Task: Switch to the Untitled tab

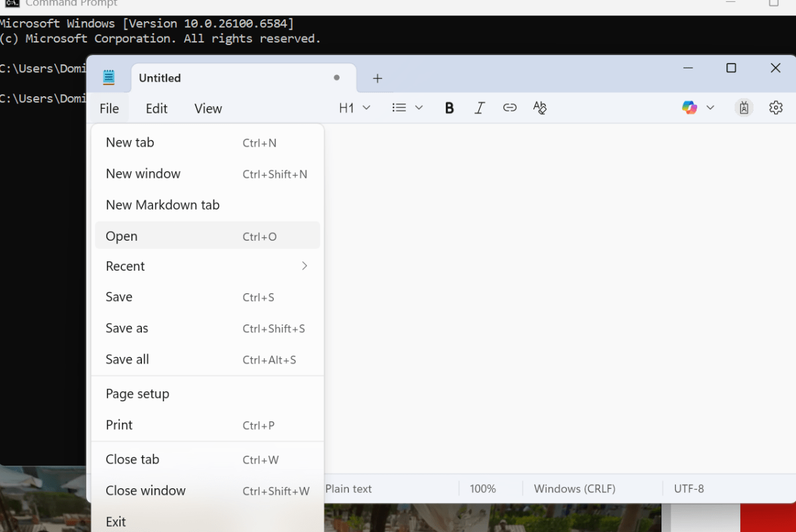Action: point(226,78)
